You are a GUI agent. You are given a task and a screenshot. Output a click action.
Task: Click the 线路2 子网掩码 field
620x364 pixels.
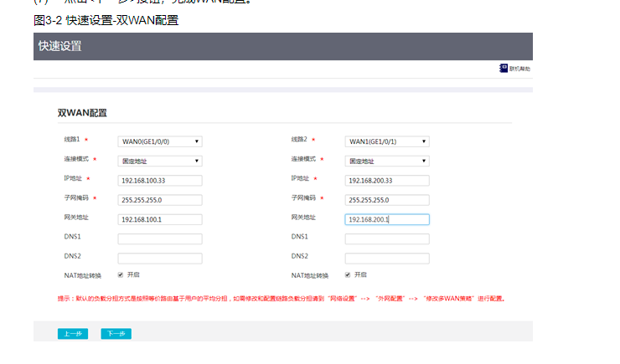(387, 200)
